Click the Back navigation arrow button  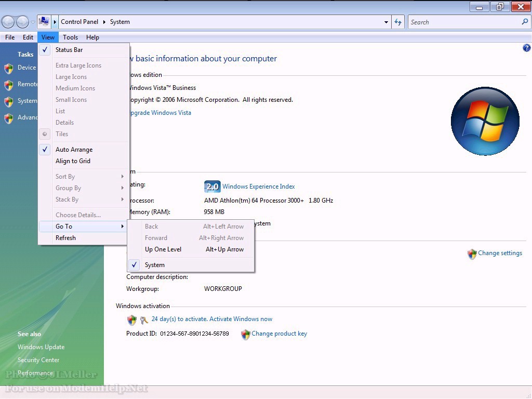coord(8,22)
